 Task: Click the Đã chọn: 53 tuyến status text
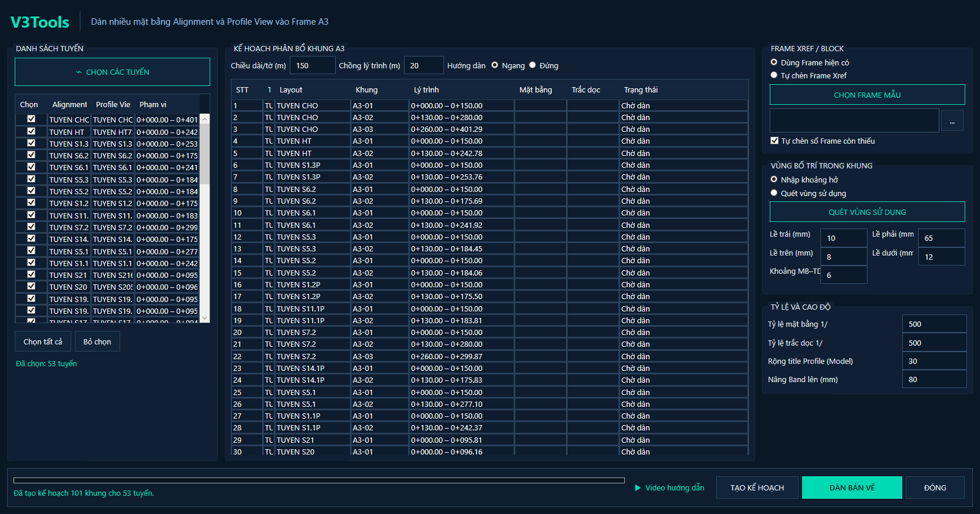click(x=47, y=363)
